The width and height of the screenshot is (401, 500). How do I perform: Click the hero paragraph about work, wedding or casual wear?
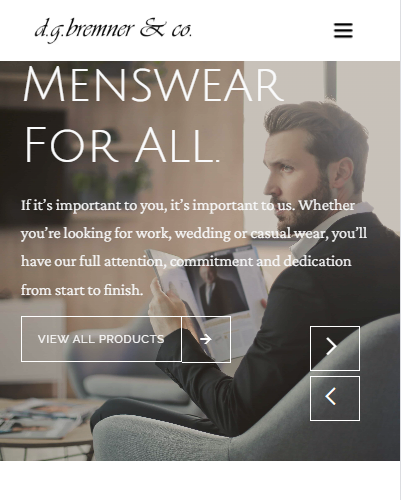click(194, 247)
